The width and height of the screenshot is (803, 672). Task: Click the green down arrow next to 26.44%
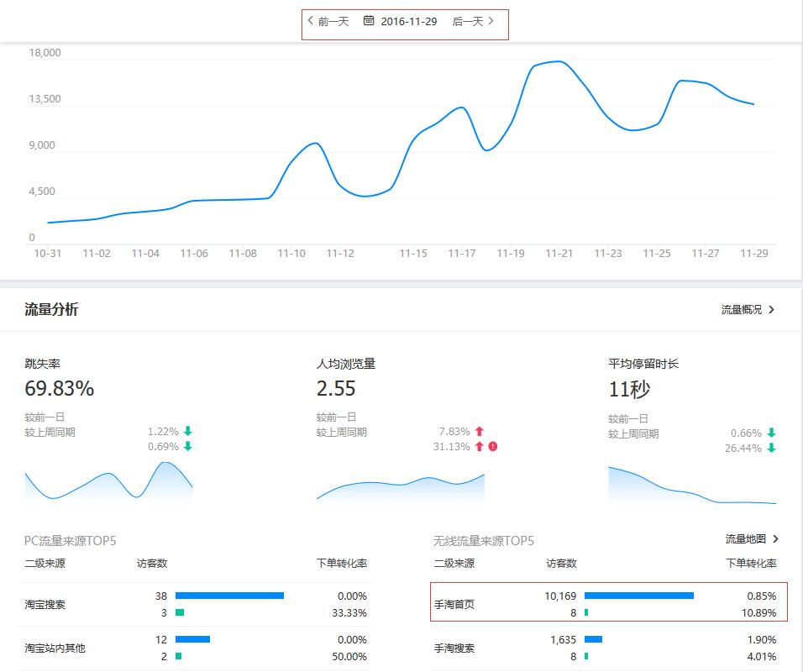pos(771,448)
